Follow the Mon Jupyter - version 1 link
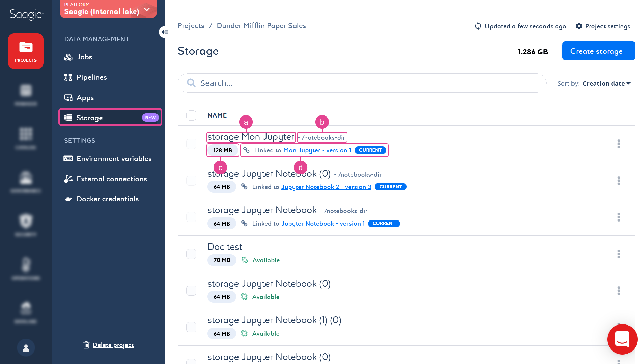Viewport: 644px width, 364px height. [317, 150]
